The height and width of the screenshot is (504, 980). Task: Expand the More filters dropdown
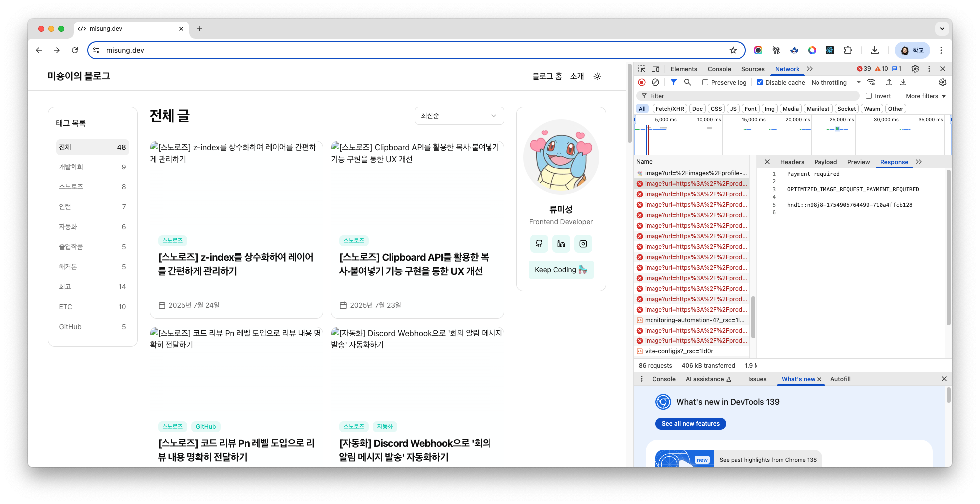(x=925, y=96)
